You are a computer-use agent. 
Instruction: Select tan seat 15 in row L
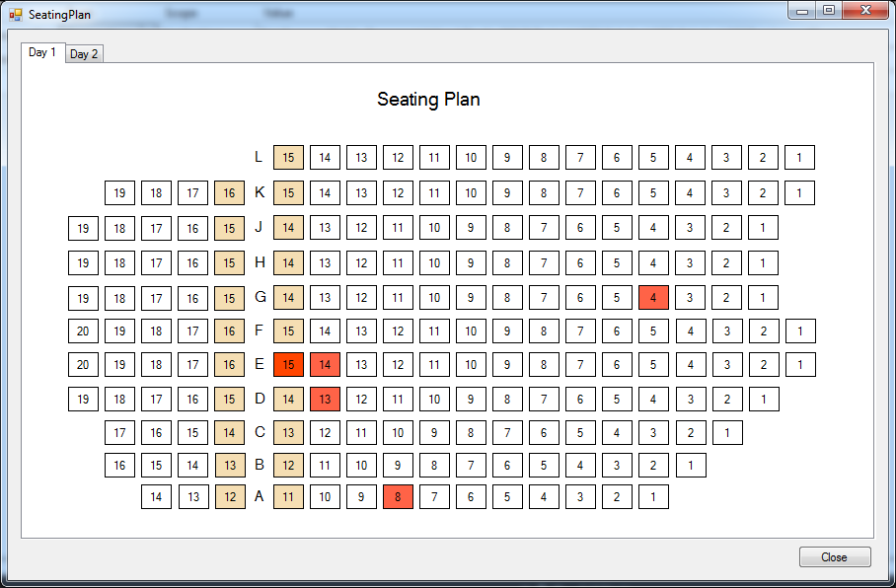[x=288, y=158]
